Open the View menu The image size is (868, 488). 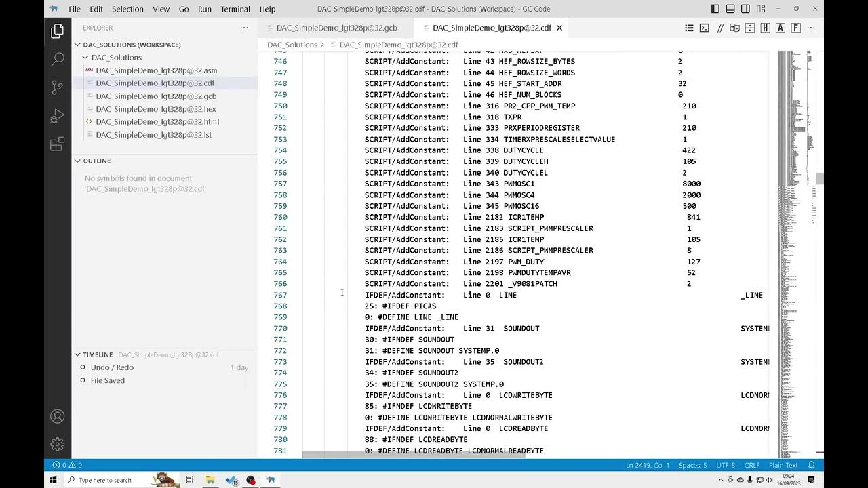pos(161,9)
